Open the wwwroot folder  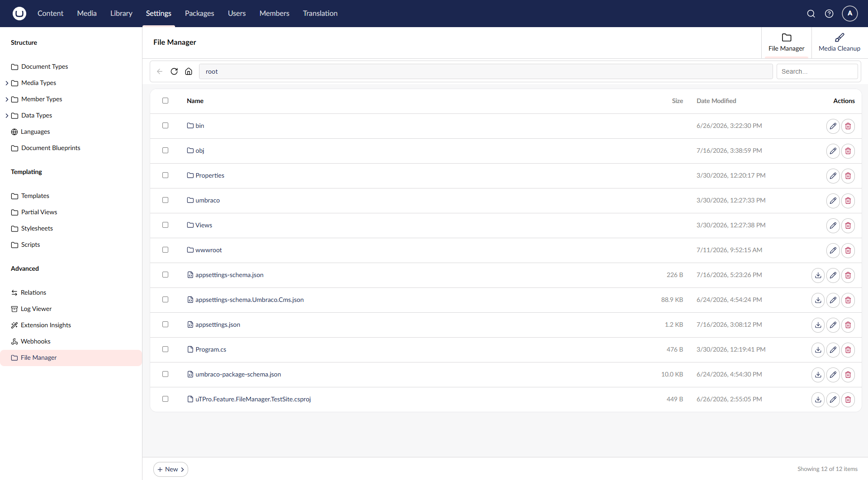(x=209, y=250)
